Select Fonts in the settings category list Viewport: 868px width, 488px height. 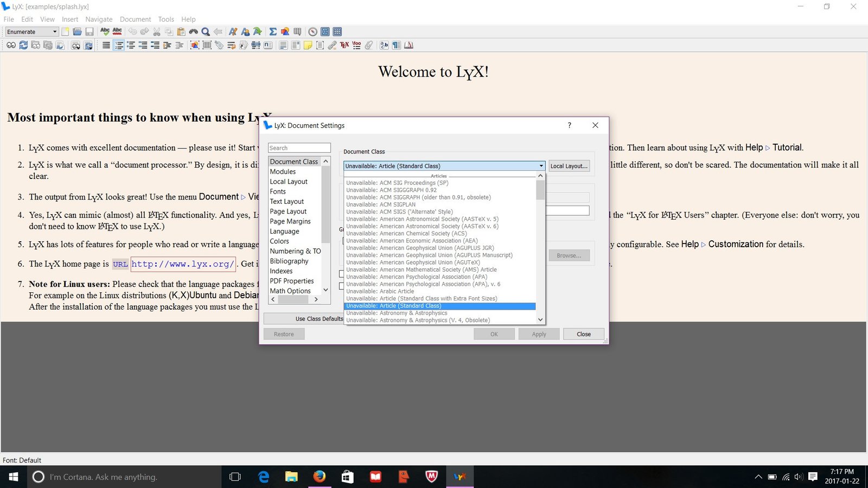(278, 191)
